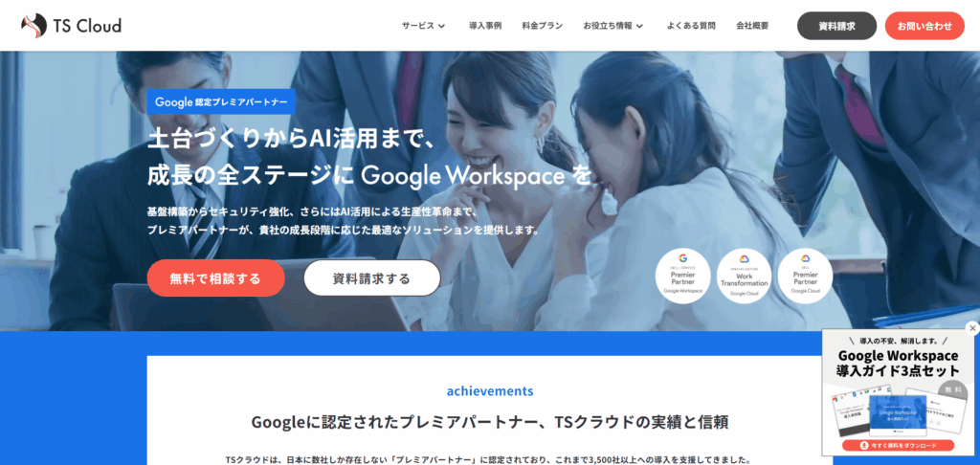This screenshot has height=465, width=980.
Task: Open the 導入事例 menu item
Action: tap(485, 26)
